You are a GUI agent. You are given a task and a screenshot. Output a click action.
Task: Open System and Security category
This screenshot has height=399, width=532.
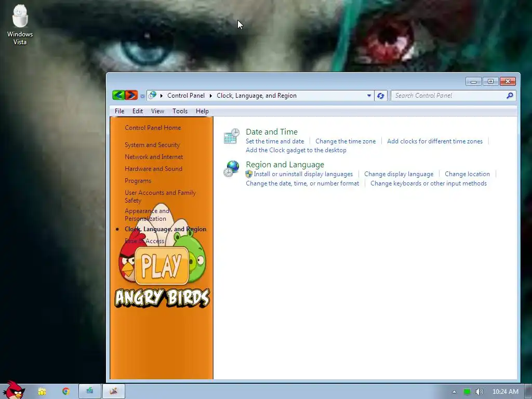tap(152, 145)
